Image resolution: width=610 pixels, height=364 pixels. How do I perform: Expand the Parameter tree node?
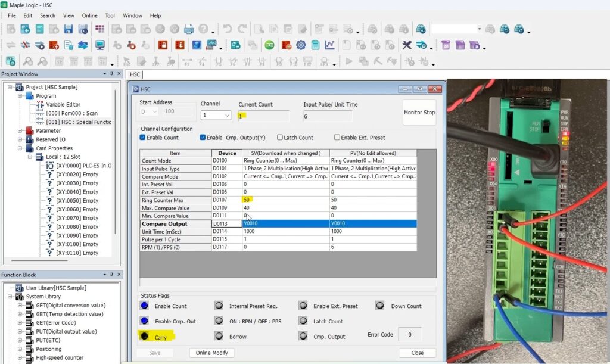click(20, 130)
